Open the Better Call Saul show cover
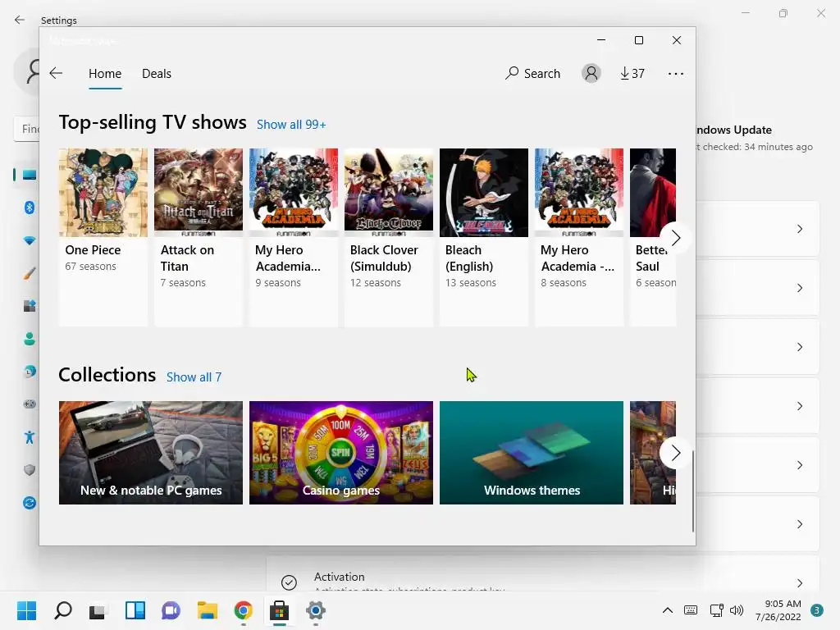This screenshot has width=840, height=630. click(653, 192)
